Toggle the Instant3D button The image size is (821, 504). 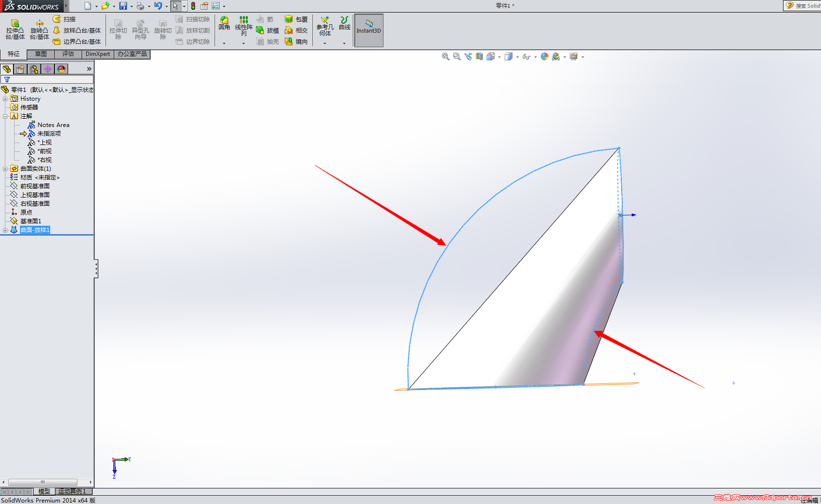click(x=369, y=30)
